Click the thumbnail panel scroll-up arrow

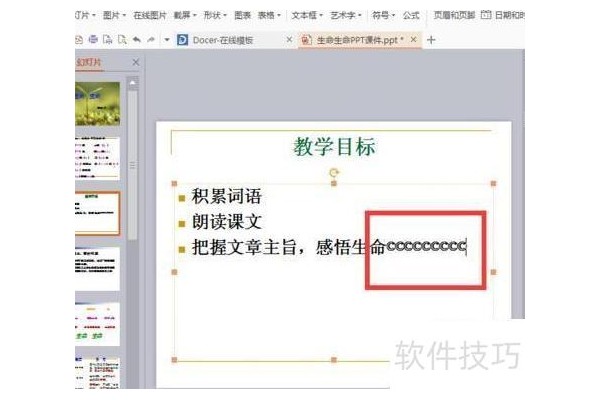(x=132, y=82)
